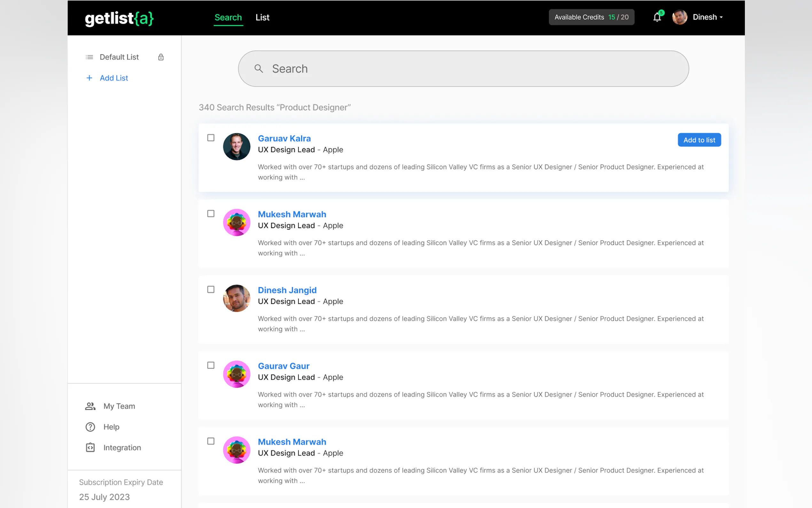Screen dimensions: 812x508
Task: Tick the checkbox next to Gaurav Gaur
Action: coord(211,365)
